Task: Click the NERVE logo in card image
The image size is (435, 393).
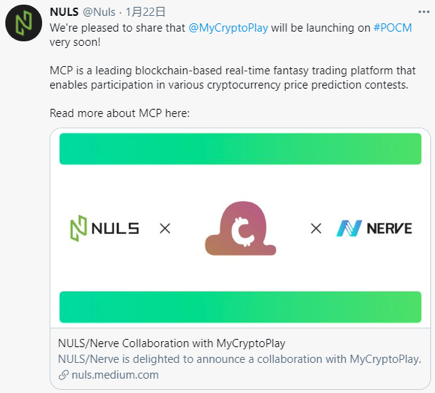Action: tap(374, 229)
